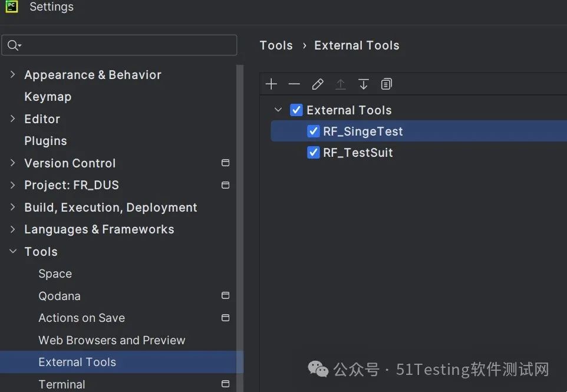Expand Appearance & Behavior section
The image size is (567, 392).
pos(13,75)
